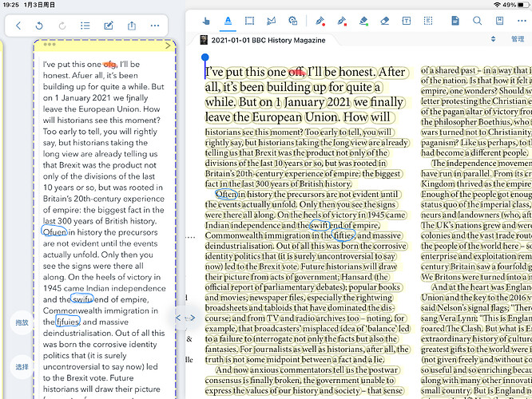The height and width of the screenshot is (399, 532).
Task: Click the three-dot handle on the note card
Action: (x=50, y=45)
